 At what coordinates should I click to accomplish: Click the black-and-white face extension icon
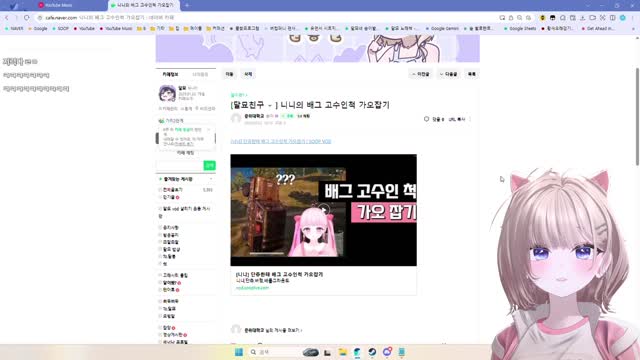click(x=552, y=18)
